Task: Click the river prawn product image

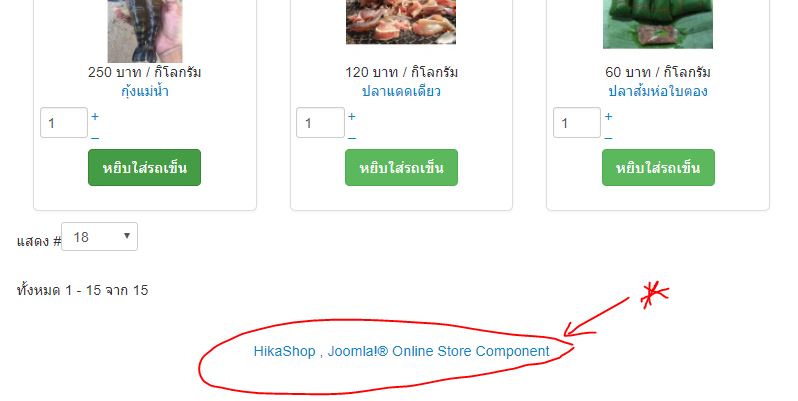Action: point(145,31)
